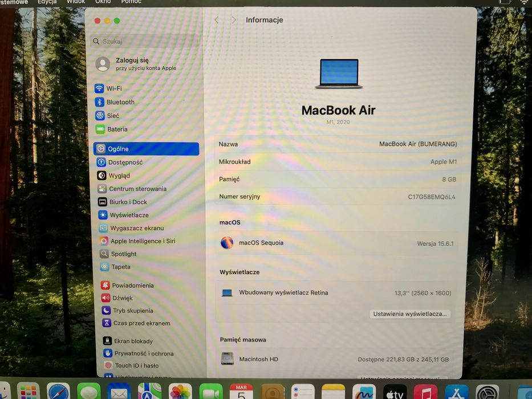Image resolution: width=532 pixels, height=399 pixels.
Task: Open the Pomoc menu
Action: (131, 2)
